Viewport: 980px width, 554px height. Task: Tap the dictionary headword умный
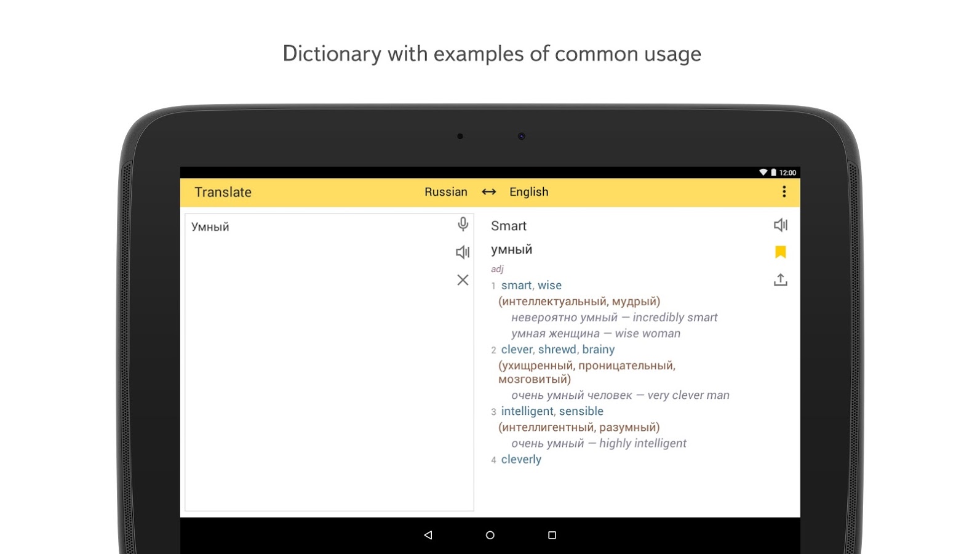(x=511, y=250)
